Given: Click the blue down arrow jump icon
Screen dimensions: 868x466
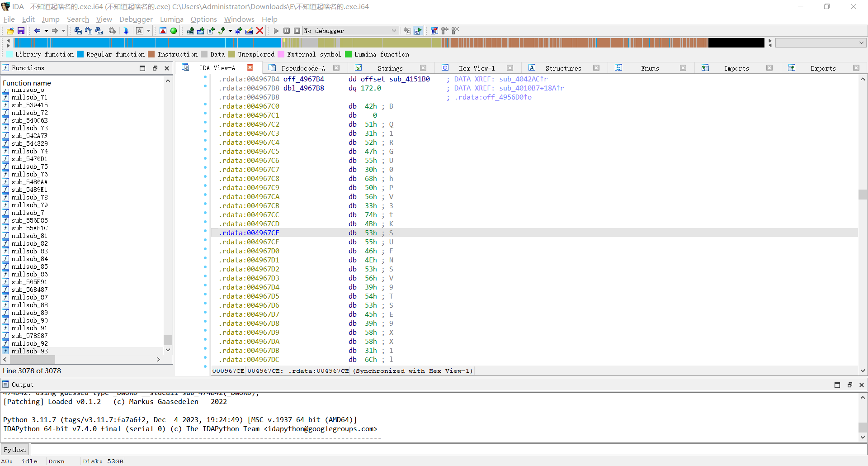Looking at the screenshot, I should point(126,31).
